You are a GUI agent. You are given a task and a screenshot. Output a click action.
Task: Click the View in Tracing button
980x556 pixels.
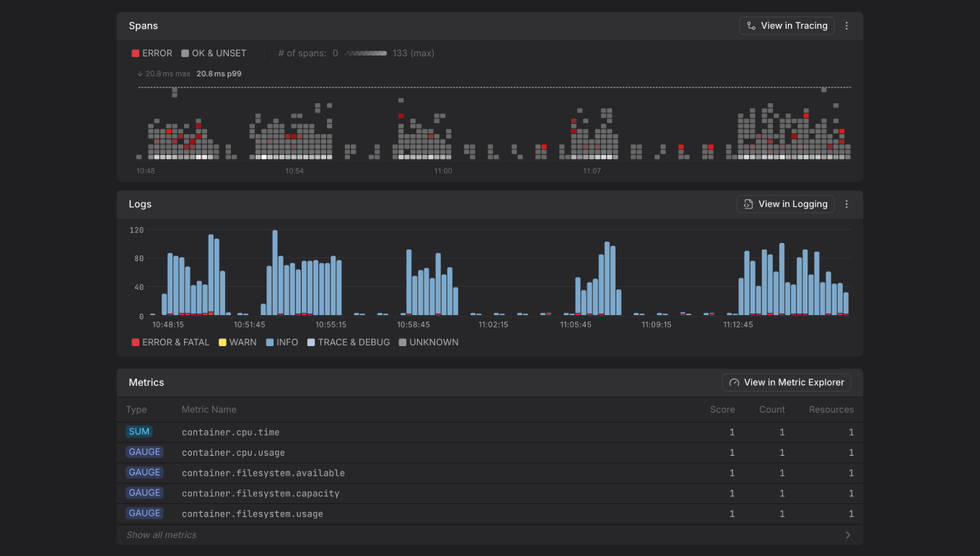tap(787, 25)
